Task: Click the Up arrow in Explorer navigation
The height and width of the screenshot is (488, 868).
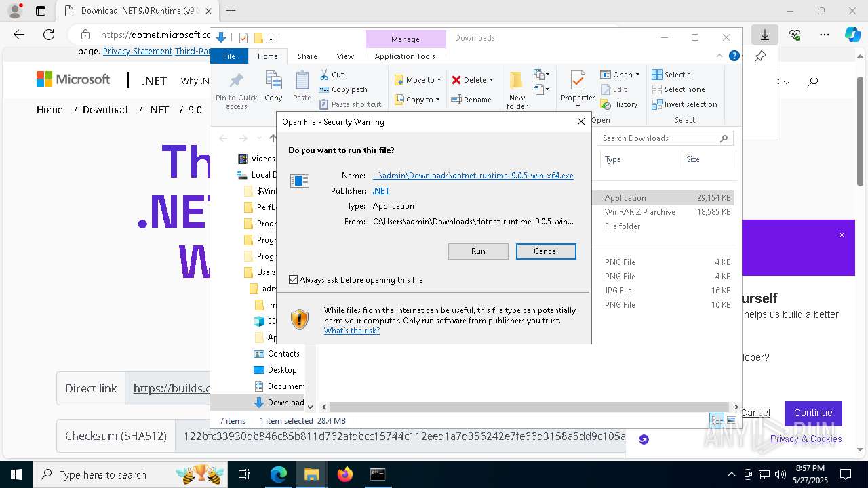Action: 273,138
